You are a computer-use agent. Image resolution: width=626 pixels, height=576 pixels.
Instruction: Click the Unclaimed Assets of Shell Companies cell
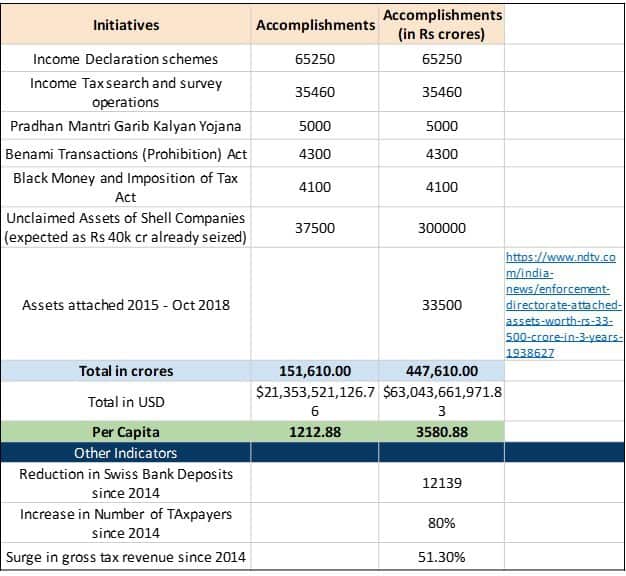click(x=126, y=227)
